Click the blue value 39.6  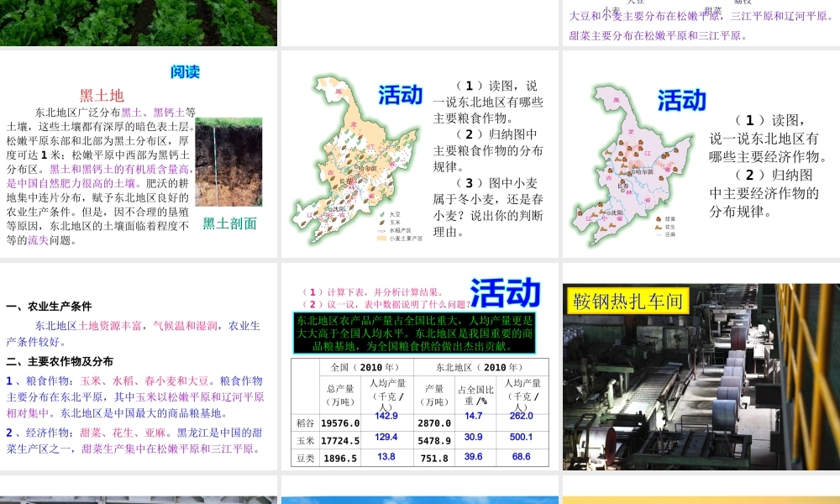(474, 457)
